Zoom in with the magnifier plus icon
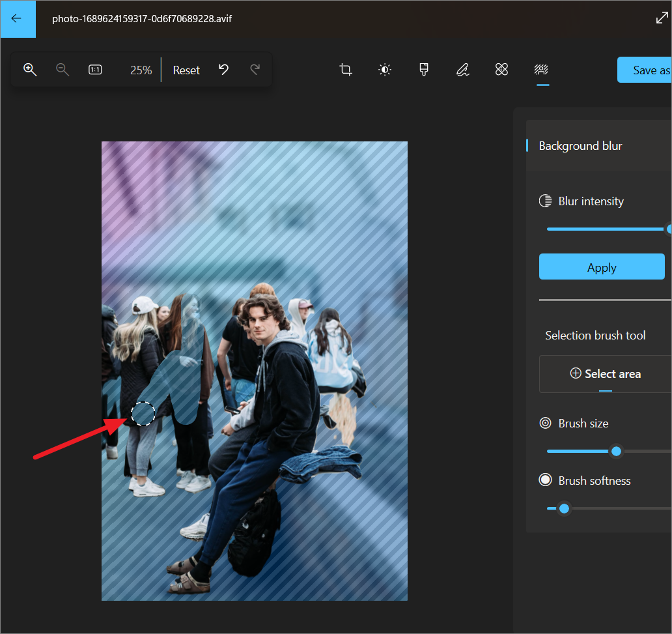This screenshot has width=672, height=634. 30,70
